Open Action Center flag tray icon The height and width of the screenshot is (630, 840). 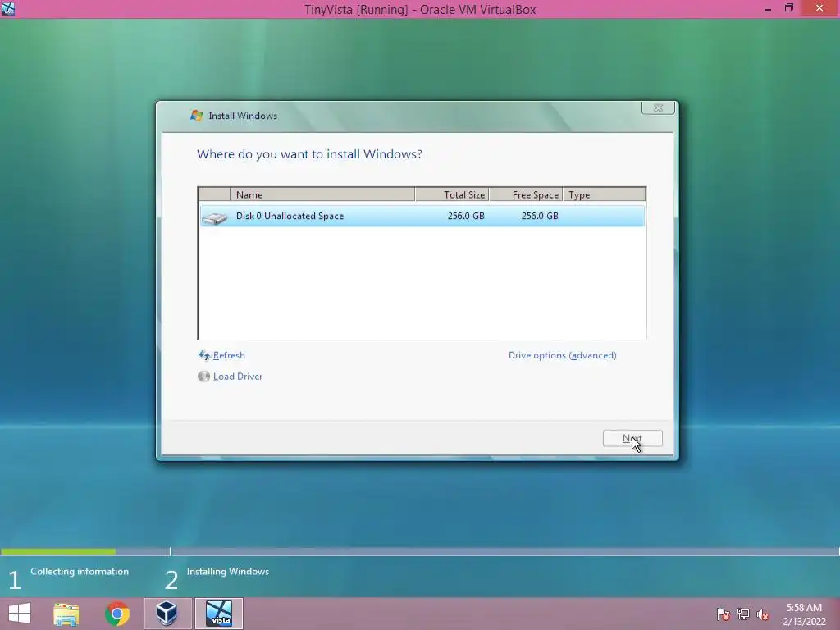point(723,614)
